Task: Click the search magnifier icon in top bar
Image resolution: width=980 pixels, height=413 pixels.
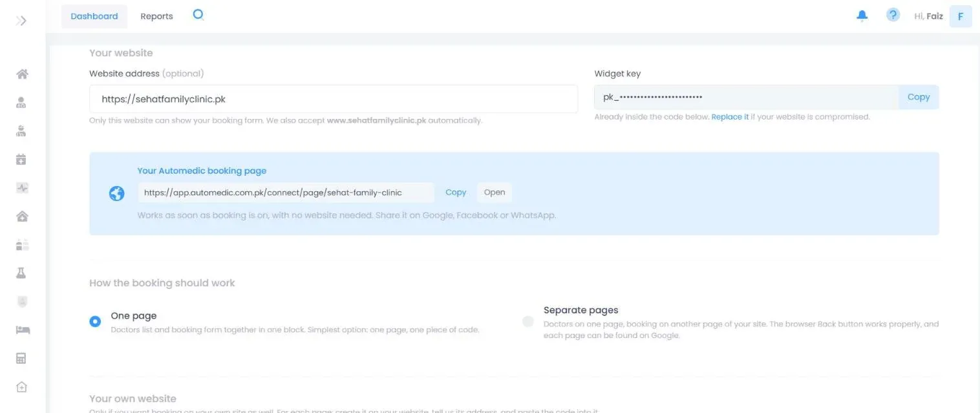Action: (x=198, y=15)
